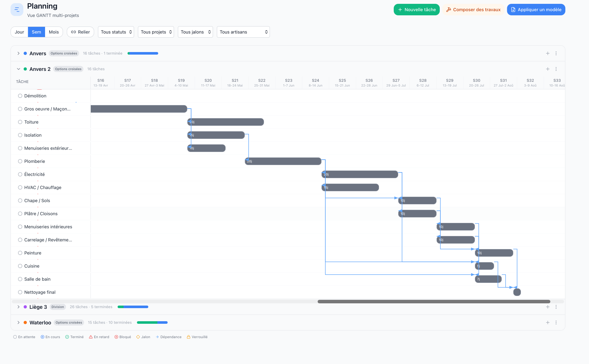Add a task to Waterloo with plus icon
Image resolution: width=589 pixels, height=364 pixels.
(548, 322)
